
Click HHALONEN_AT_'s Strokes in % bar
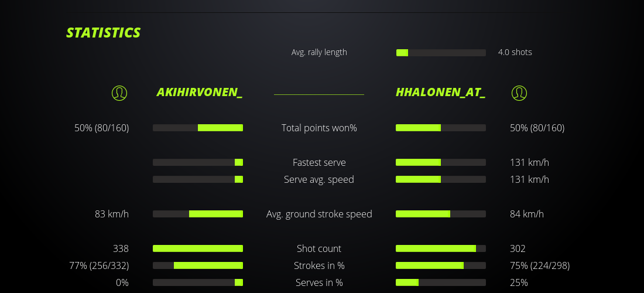tap(441, 265)
